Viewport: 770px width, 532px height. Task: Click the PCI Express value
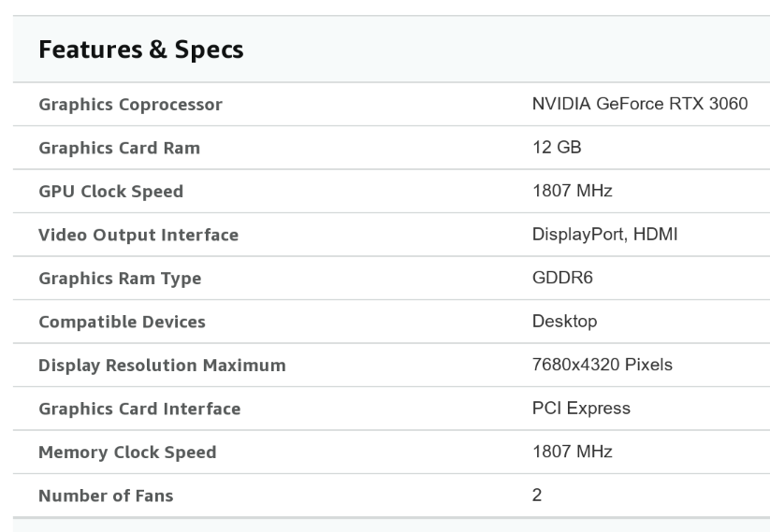pos(581,408)
